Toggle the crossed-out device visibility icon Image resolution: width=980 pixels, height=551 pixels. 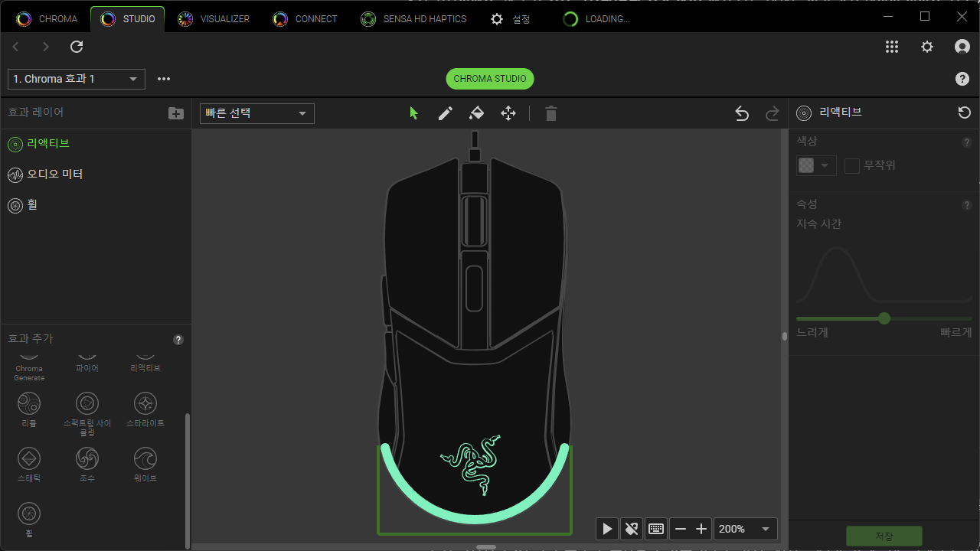click(x=631, y=529)
